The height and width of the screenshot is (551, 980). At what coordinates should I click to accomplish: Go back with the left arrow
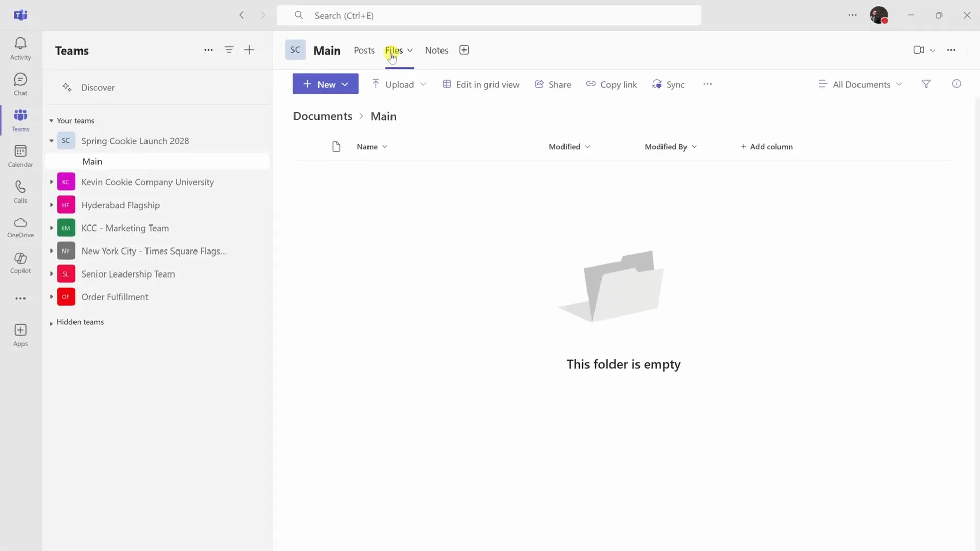pyautogui.click(x=242, y=15)
